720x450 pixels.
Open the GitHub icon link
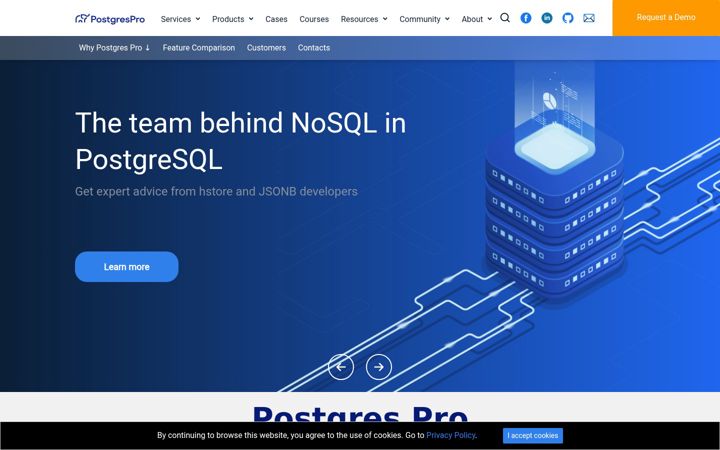pos(568,18)
